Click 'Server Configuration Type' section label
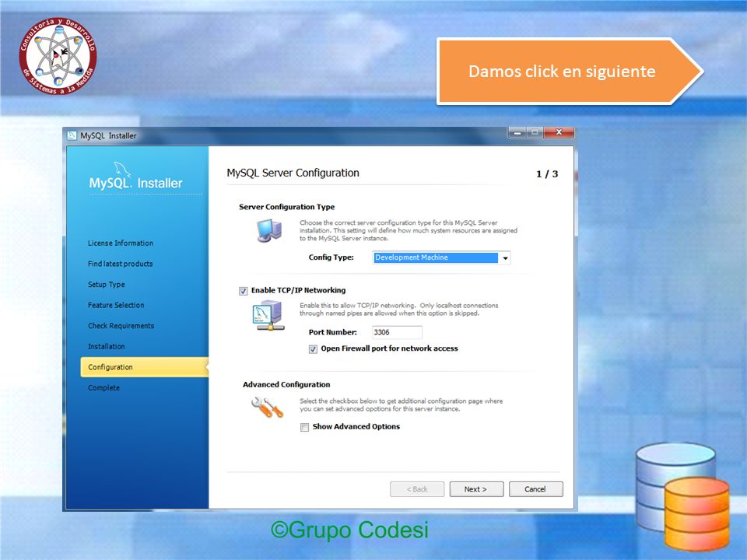This screenshot has width=747, height=560. [x=287, y=207]
